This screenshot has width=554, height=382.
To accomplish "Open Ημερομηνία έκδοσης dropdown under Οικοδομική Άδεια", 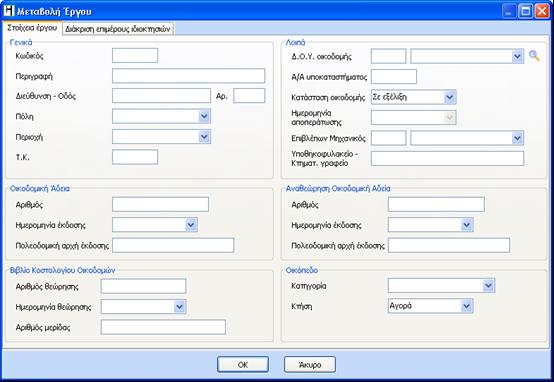I will [191, 225].
